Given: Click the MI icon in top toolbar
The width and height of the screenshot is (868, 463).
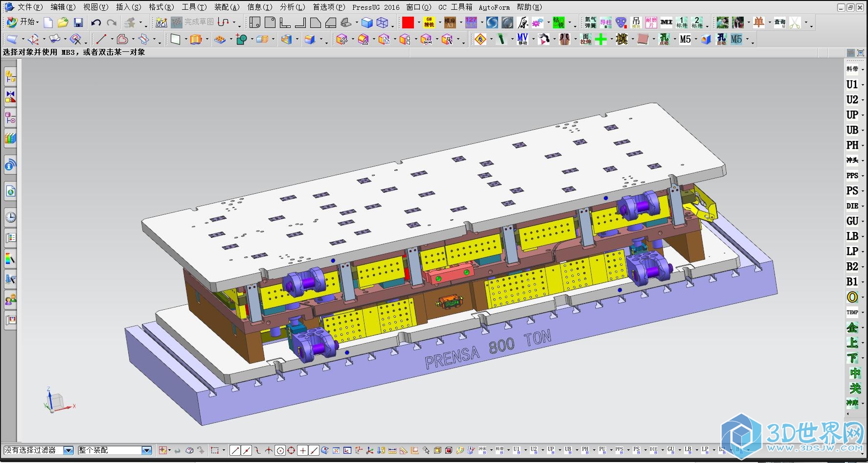Looking at the screenshot, I should click(x=666, y=23).
